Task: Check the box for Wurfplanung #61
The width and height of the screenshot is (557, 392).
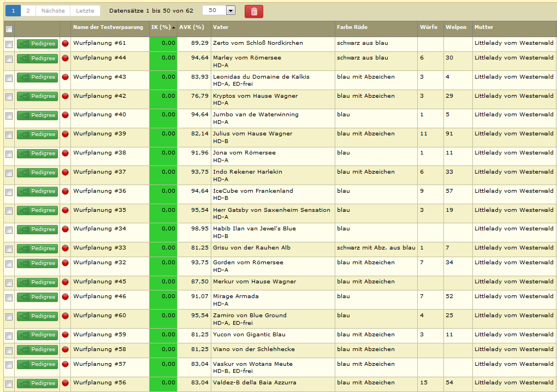Action: click(x=9, y=44)
